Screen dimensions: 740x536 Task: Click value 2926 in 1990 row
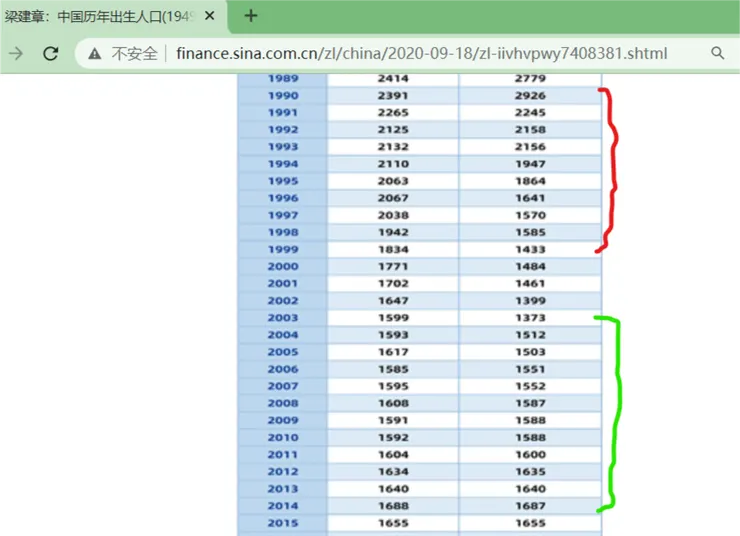click(x=530, y=96)
